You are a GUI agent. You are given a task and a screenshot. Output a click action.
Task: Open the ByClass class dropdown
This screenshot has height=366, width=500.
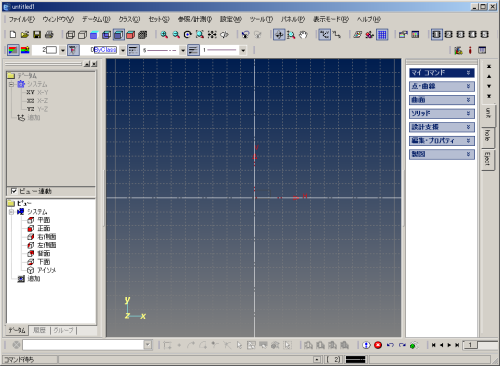click(123, 50)
